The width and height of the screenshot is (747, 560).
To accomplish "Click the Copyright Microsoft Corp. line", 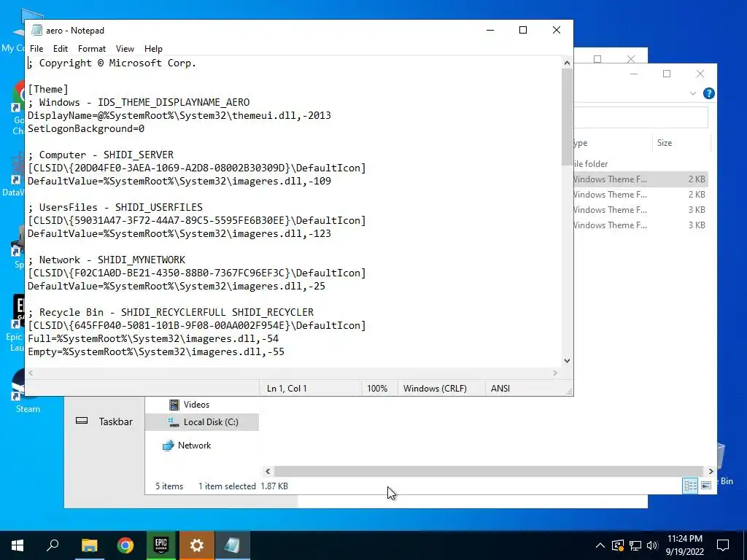I will pyautogui.click(x=112, y=63).
